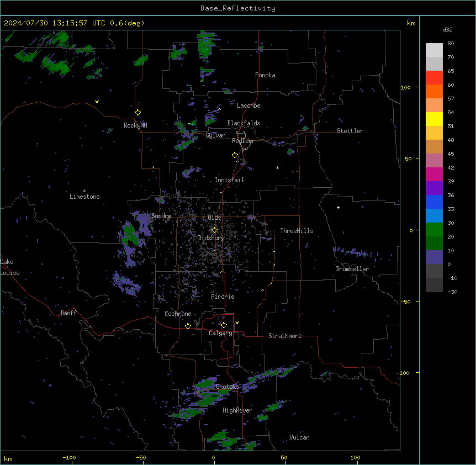Click the Base_Reflectivity title
Image resolution: width=476 pixels, height=465 pixels.
(238, 8)
